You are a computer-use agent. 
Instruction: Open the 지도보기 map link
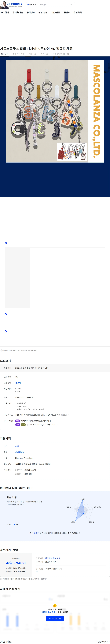(x=64, y=415)
